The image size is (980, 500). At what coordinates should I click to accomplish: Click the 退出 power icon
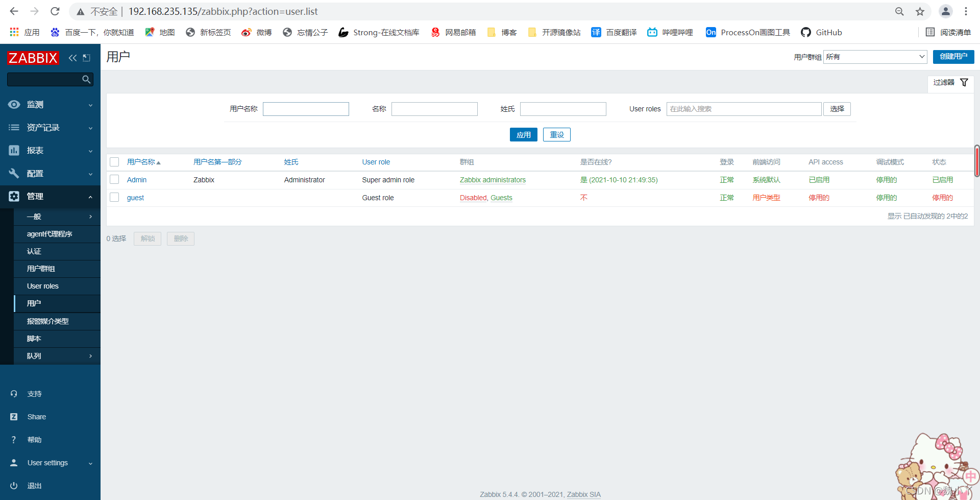click(14, 486)
